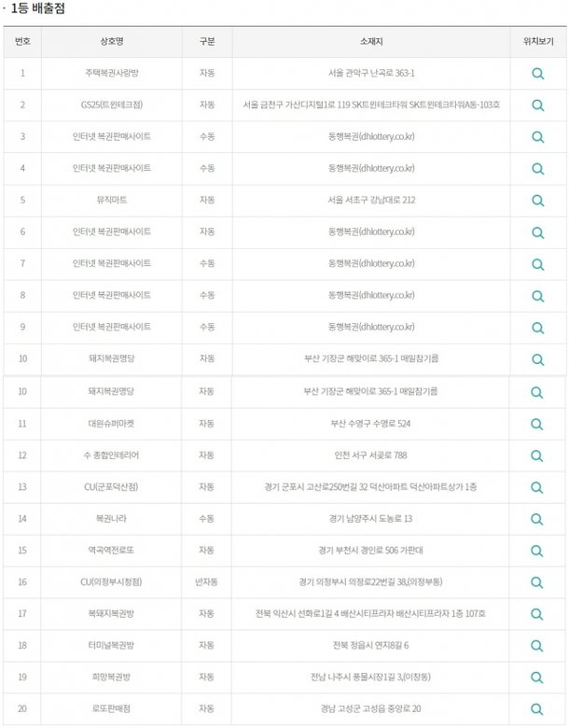This screenshot has height=728, width=569.
Task: Show map for 대원슈퍼마켓 row
Action: (x=536, y=425)
